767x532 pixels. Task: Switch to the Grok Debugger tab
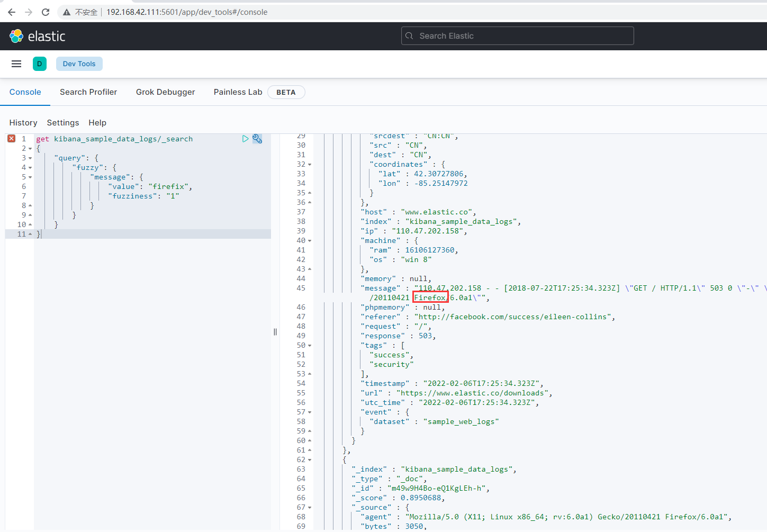tap(165, 92)
